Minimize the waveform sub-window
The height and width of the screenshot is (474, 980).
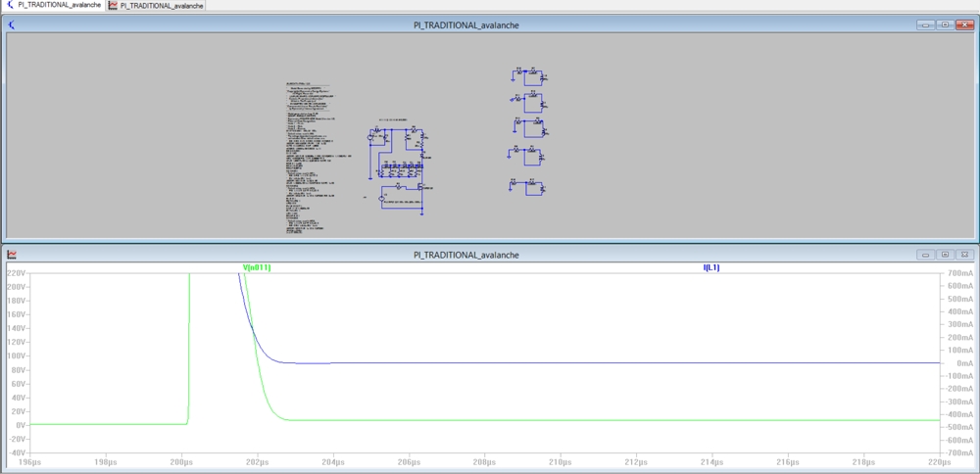point(926,255)
